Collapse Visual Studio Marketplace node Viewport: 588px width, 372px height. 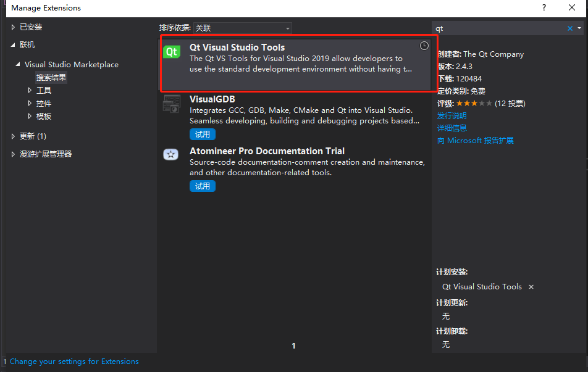point(18,64)
